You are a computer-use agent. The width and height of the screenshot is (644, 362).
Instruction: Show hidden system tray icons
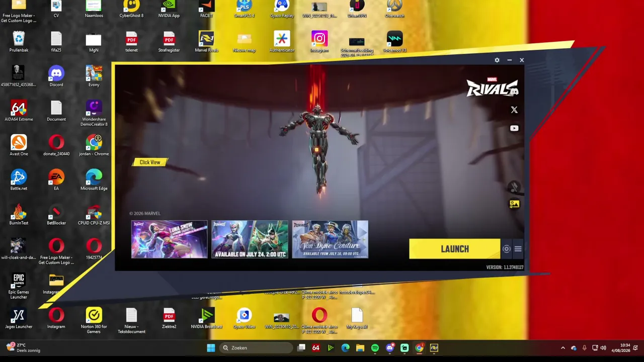point(562,348)
